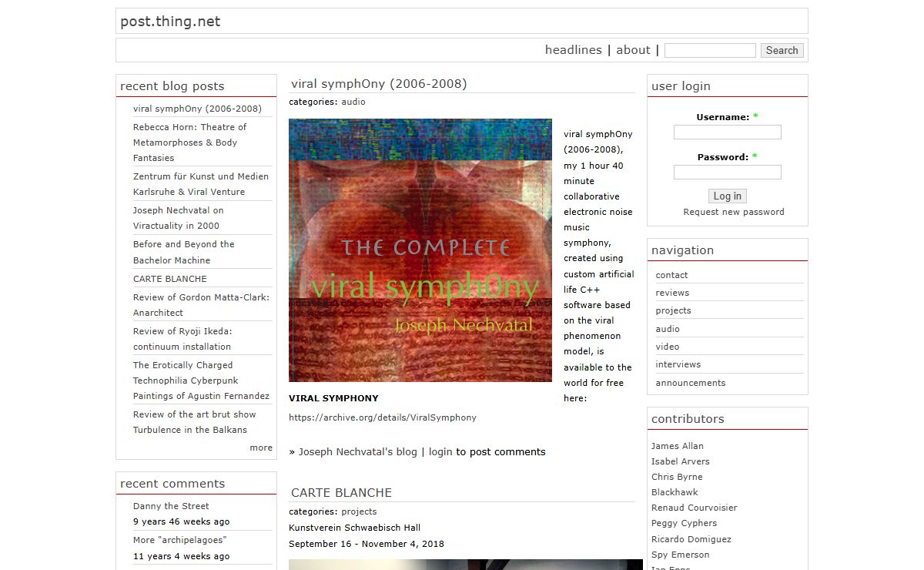The height and width of the screenshot is (570, 924).
Task: Open Rebecca Horn: Theatre of Metamorphoses post
Action: click(190, 142)
